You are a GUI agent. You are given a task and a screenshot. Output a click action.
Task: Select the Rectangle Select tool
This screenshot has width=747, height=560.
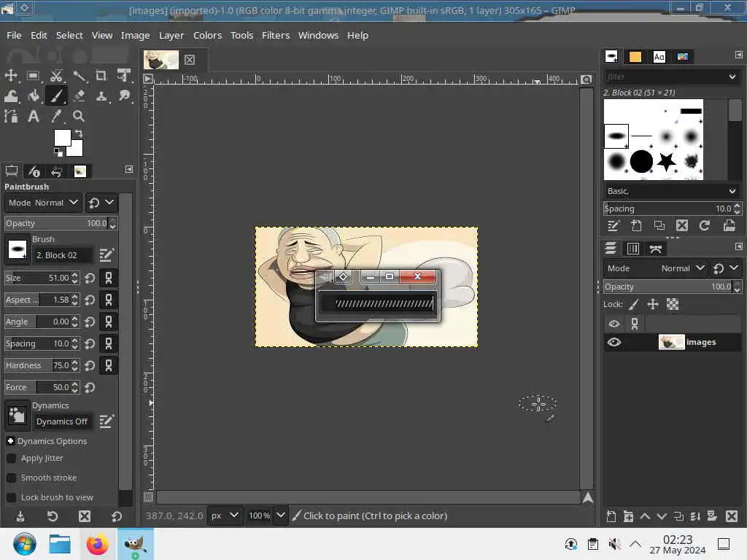click(x=34, y=76)
